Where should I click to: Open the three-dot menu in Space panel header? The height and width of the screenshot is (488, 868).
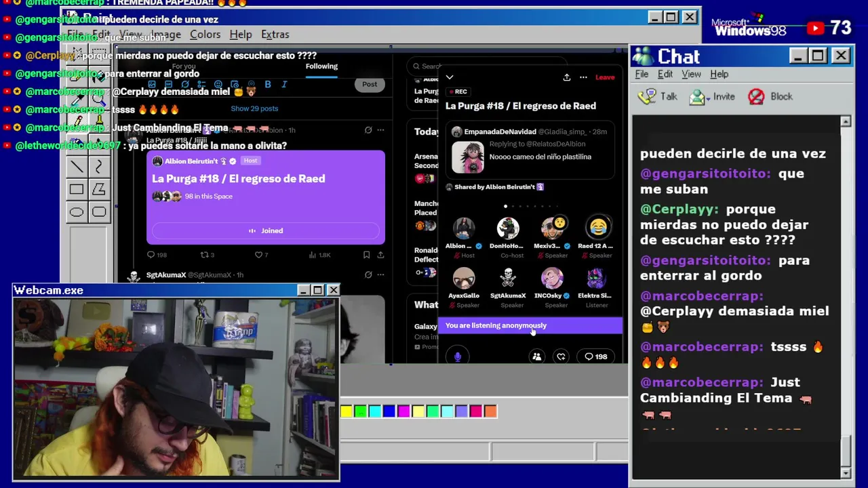coord(583,77)
